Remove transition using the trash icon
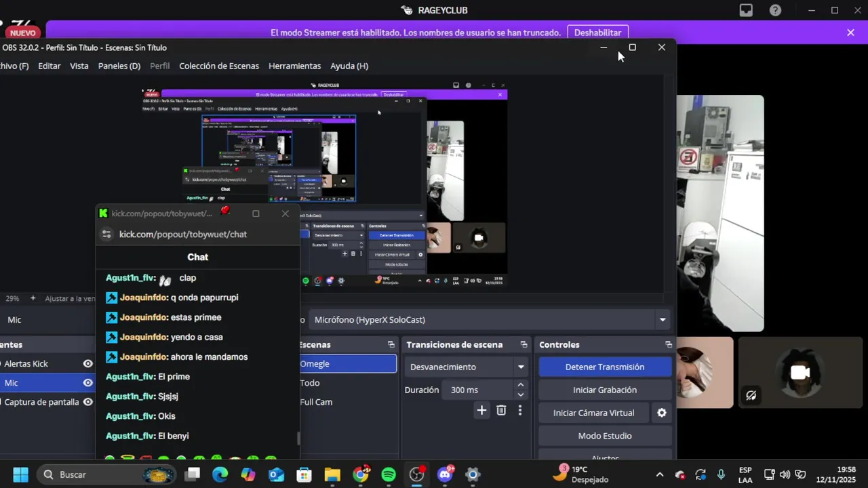Viewport: 868px width, 488px height. click(x=501, y=410)
